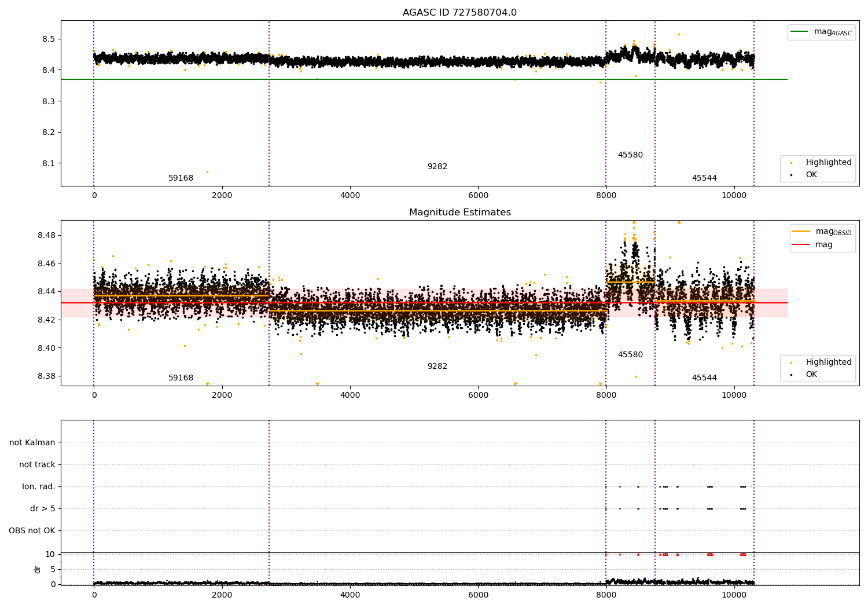
Task: Click OBSID label 9282 in the AGASC ID plot
Action: (437, 167)
